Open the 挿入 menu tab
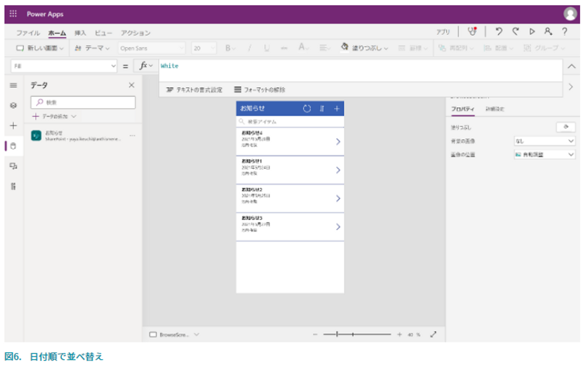 tap(80, 33)
